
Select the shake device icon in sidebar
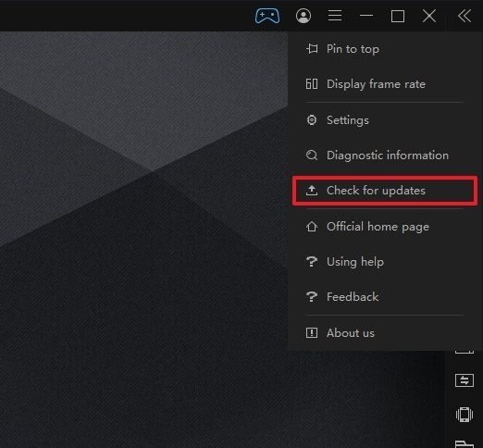tap(464, 415)
